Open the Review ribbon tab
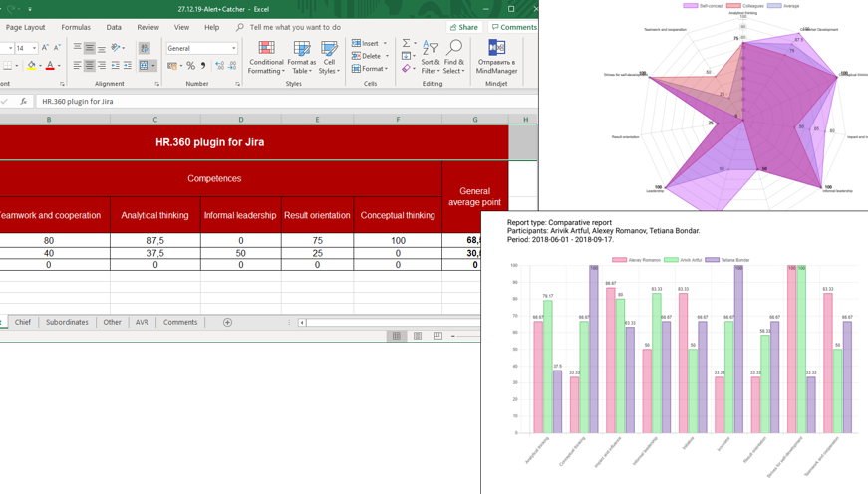The image size is (868, 494). point(147,27)
